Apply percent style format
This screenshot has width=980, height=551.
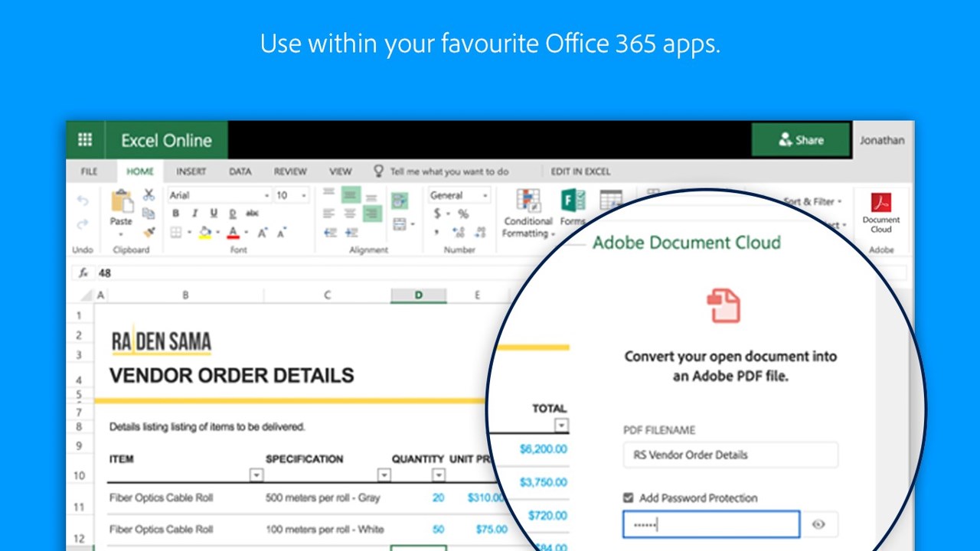point(463,214)
